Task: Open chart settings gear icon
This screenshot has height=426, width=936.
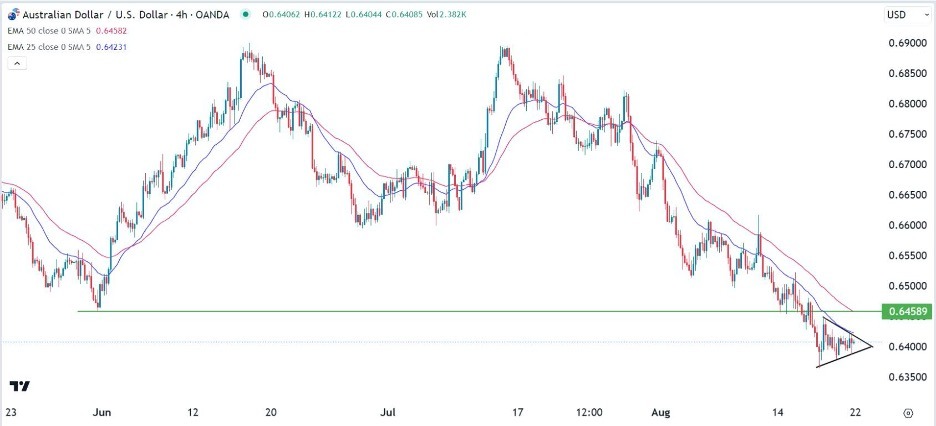Action: (909, 413)
